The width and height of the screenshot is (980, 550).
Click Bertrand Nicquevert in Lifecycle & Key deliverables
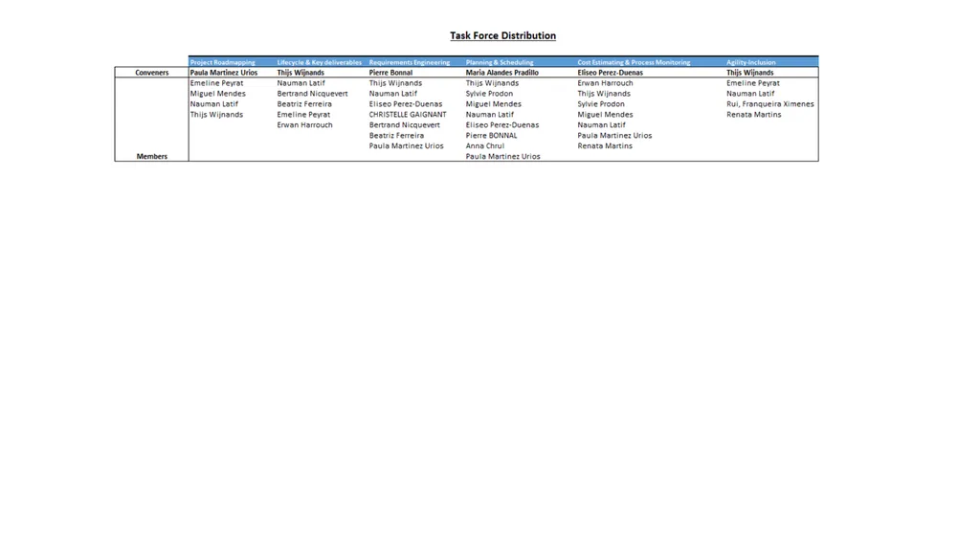313,94
